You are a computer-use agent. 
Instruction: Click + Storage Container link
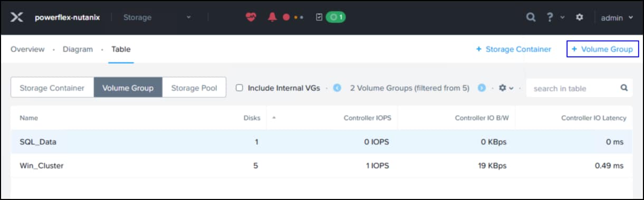(x=513, y=49)
